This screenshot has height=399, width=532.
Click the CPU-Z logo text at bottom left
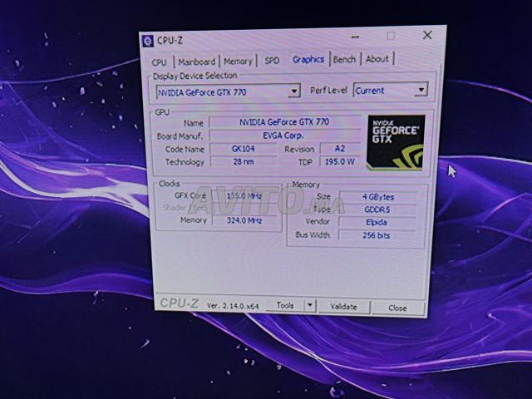pyautogui.click(x=180, y=303)
